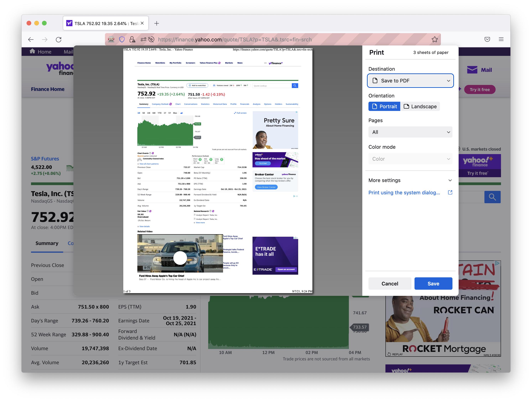Click the print preview page thumbnail
The height and width of the screenshot is (401, 532).
coord(218,170)
